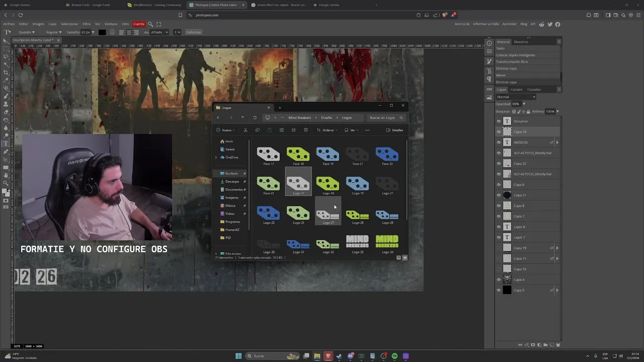Click the Buscar en Logos search field
The width and height of the screenshot is (644, 362).
click(386, 118)
